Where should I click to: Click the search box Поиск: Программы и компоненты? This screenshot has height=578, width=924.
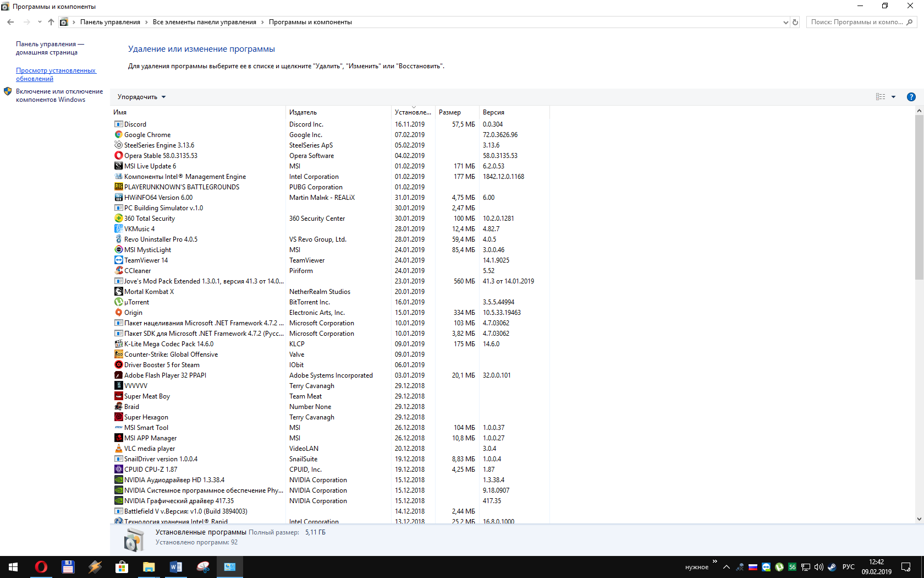click(862, 22)
